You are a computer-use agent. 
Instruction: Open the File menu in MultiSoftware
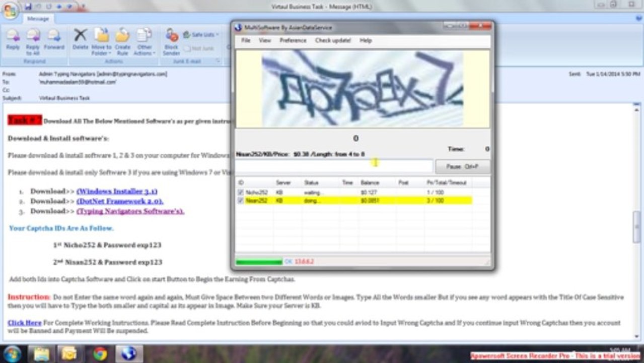tap(246, 40)
